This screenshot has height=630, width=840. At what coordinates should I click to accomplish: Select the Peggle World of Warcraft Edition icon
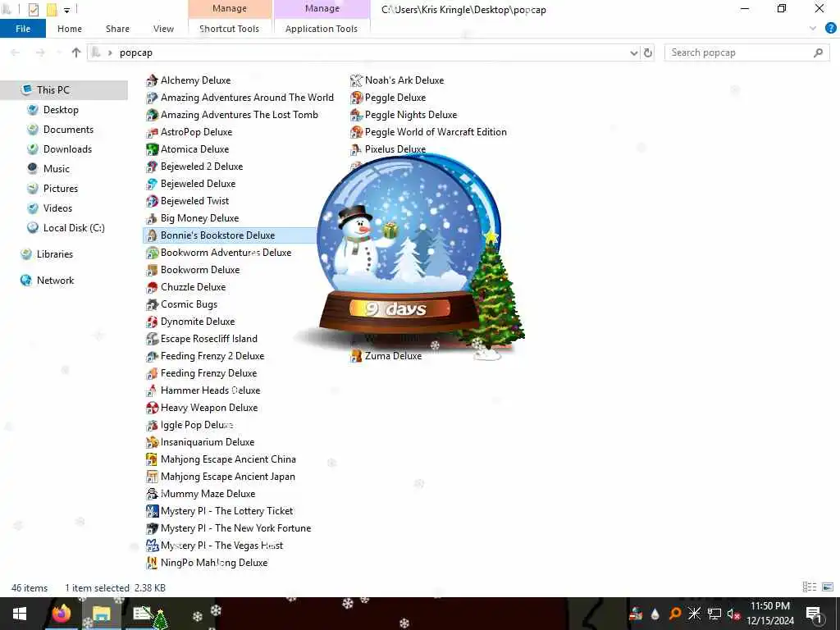(x=356, y=132)
